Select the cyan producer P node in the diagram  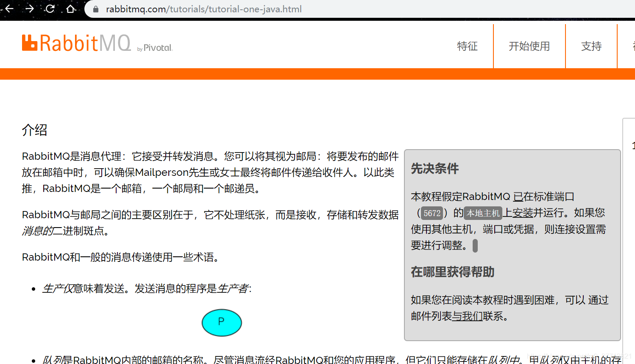pos(222,322)
